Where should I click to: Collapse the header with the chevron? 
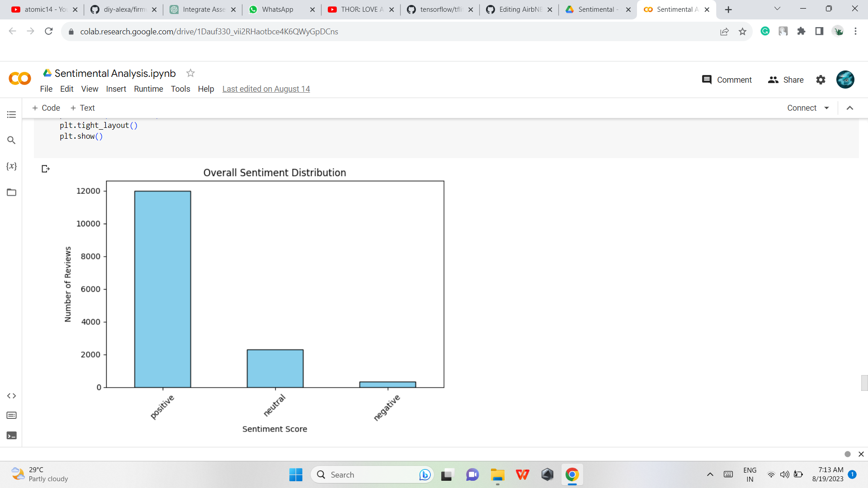click(850, 108)
